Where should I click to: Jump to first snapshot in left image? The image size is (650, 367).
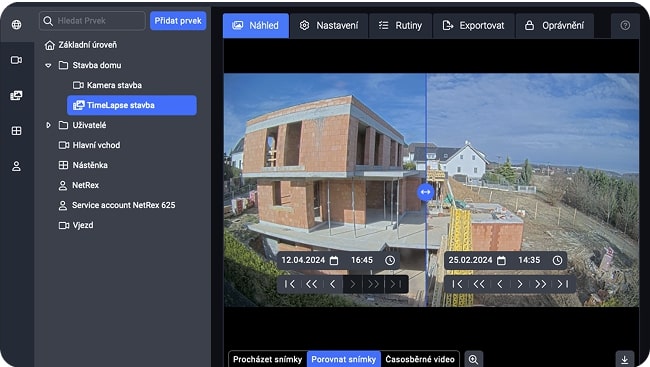click(289, 284)
